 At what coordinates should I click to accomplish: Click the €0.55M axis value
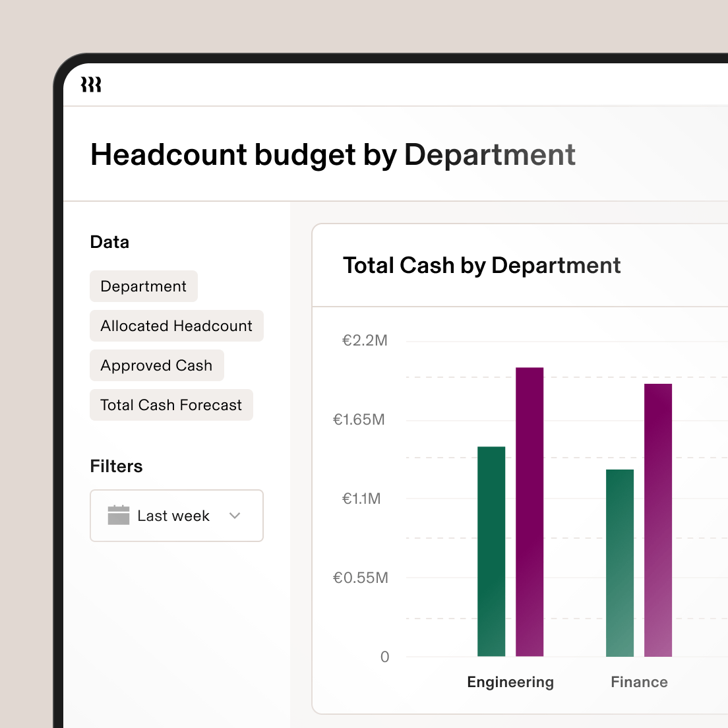click(361, 578)
